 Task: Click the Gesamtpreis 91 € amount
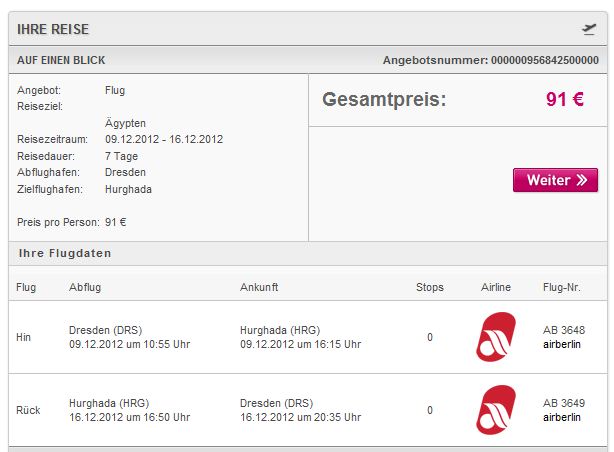point(565,99)
